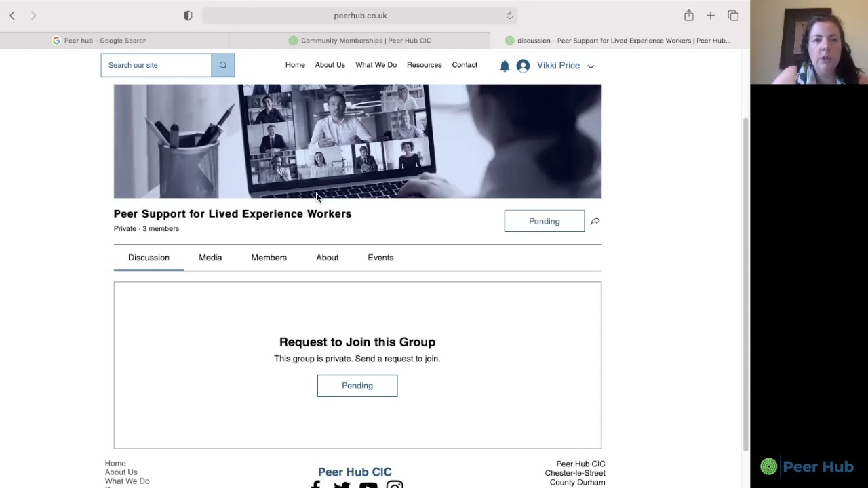Open the footer What We Do link
This screenshot has height=488, width=868.
coord(127,481)
